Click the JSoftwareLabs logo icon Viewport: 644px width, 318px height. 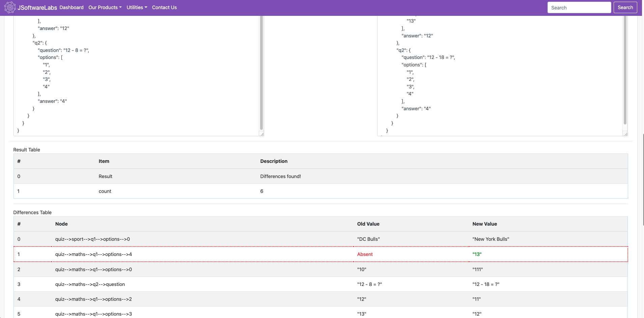click(x=10, y=7)
